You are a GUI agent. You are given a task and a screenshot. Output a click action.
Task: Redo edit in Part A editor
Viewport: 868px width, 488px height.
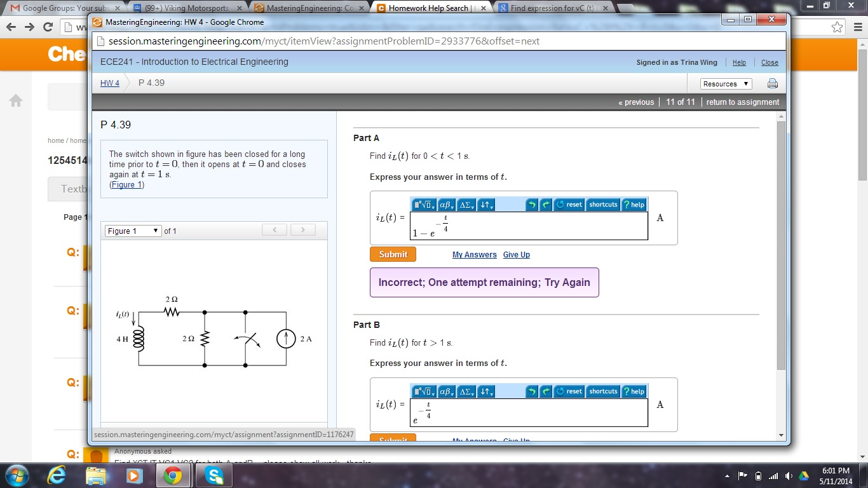(546, 205)
